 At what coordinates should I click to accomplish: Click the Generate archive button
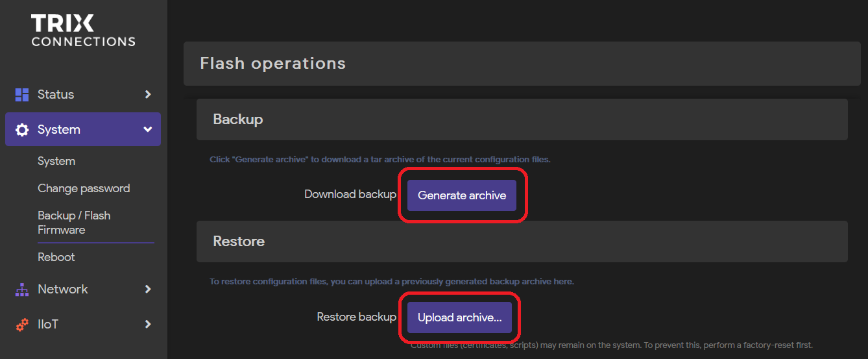tap(462, 195)
